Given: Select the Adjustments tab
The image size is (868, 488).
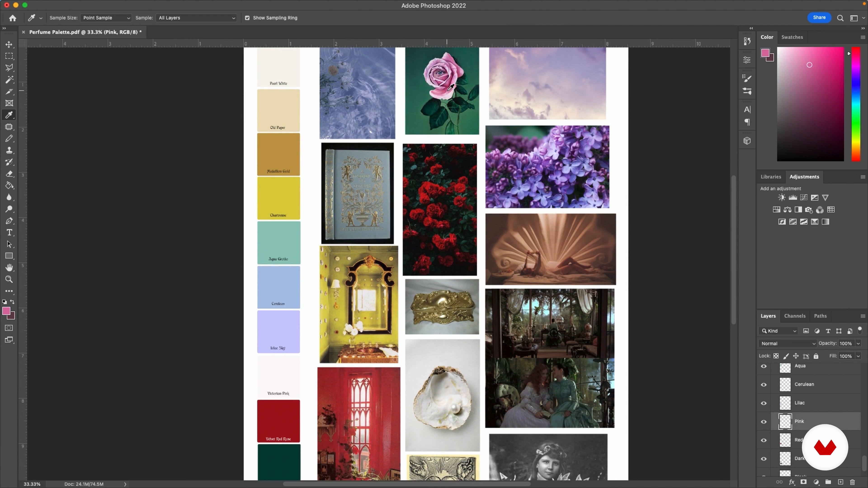Looking at the screenshot, I should click(x=804, y=176).
